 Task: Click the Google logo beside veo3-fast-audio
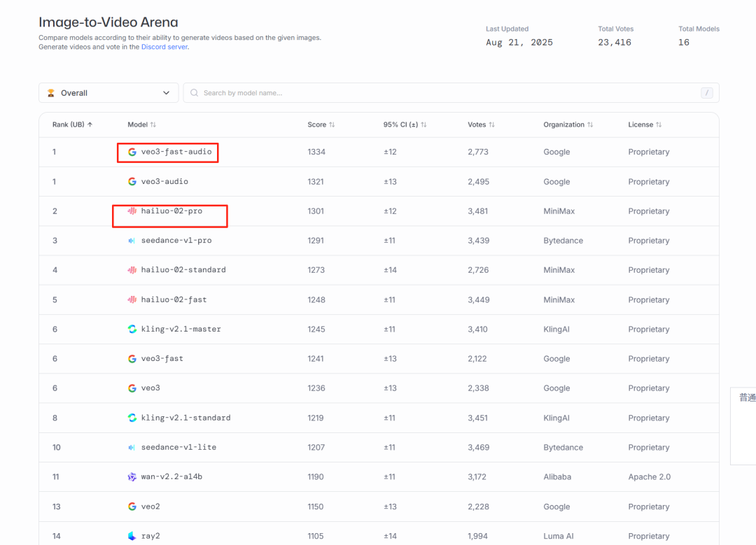click(x=132, y=152)
